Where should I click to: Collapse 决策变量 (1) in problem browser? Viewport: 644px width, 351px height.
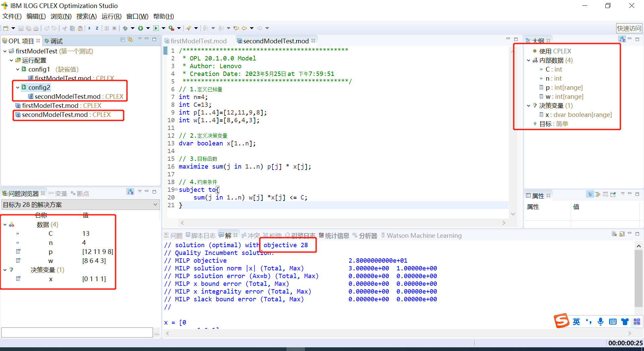[x=5, y=270]
